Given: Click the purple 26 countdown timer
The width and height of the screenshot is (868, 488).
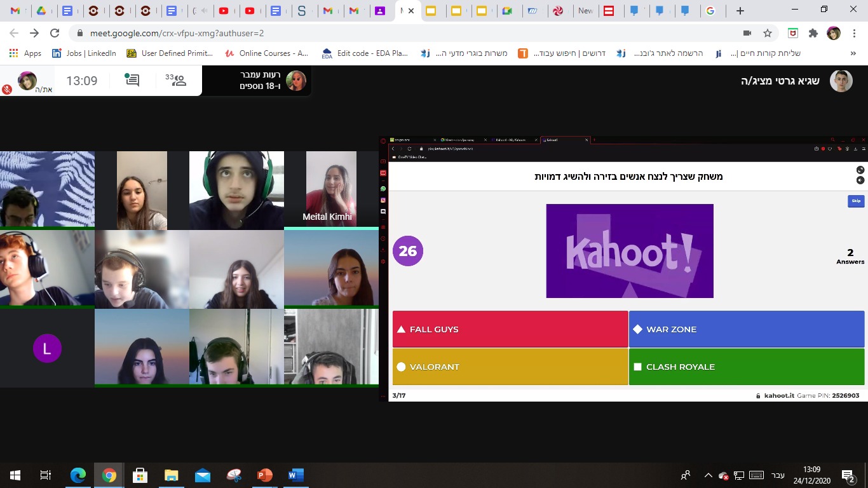Looking at the screenshot, I should 408,251.
